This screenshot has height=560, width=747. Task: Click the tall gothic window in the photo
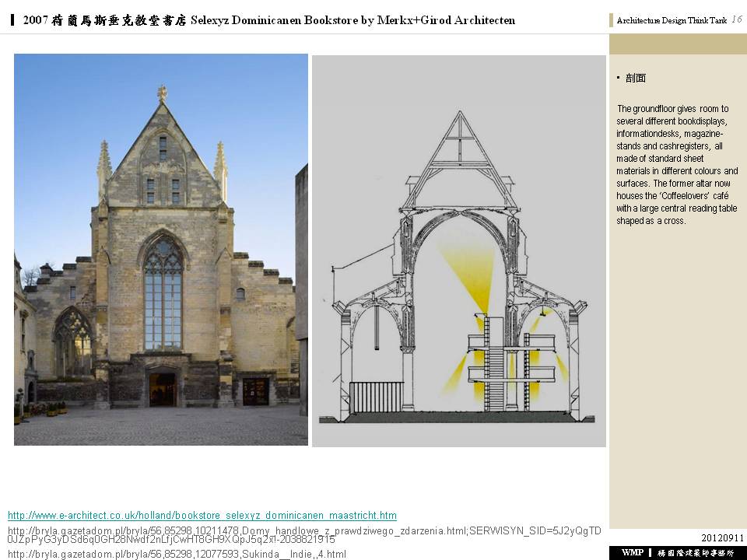point(163,293)
